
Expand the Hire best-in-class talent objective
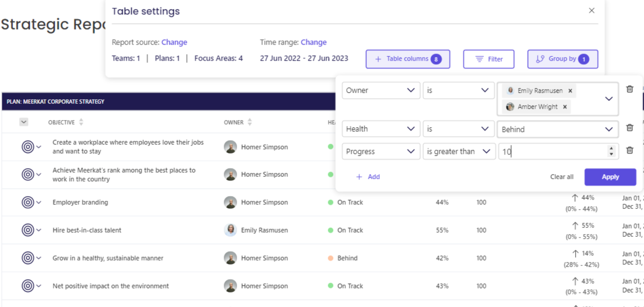(39, 230)
